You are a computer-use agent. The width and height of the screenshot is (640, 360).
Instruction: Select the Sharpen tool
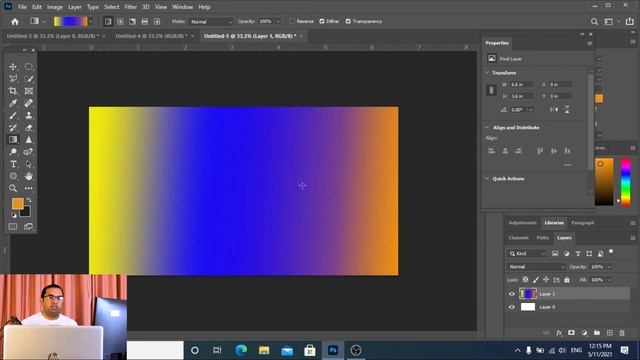point(29,140)
